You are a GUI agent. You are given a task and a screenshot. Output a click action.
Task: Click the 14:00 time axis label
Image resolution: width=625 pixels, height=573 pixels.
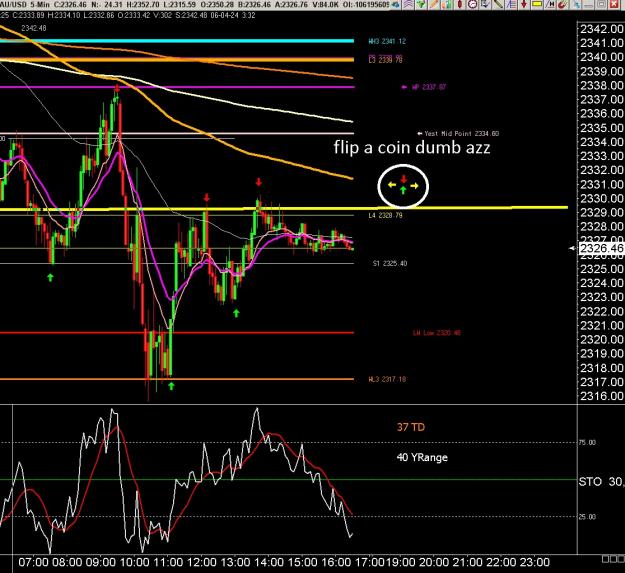pyautogui.click(x=269, y=562)
